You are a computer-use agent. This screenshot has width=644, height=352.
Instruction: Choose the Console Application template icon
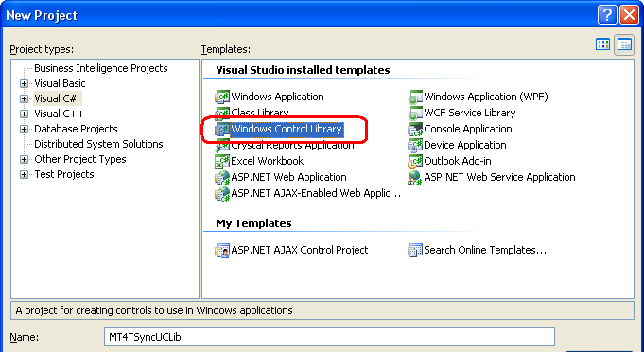(x=415, y=130)
